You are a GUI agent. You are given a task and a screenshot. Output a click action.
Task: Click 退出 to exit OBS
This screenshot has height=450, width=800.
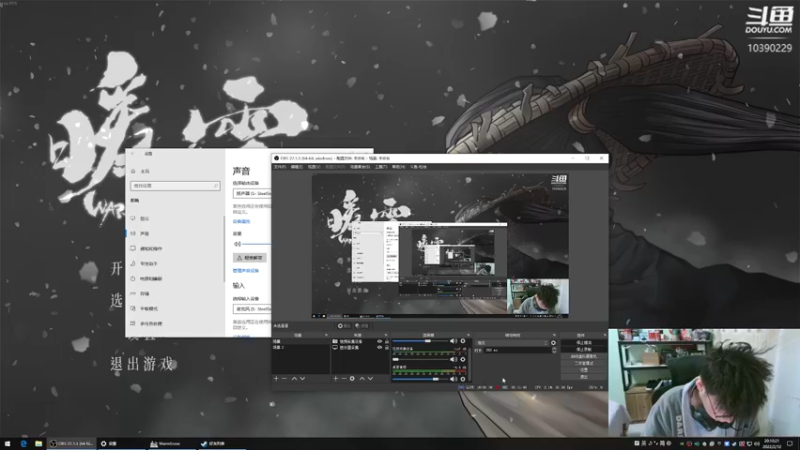click(584, 377)
